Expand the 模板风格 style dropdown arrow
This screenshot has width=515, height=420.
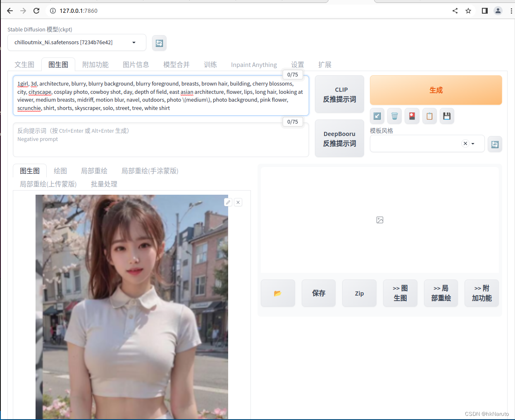pos(472,143)
